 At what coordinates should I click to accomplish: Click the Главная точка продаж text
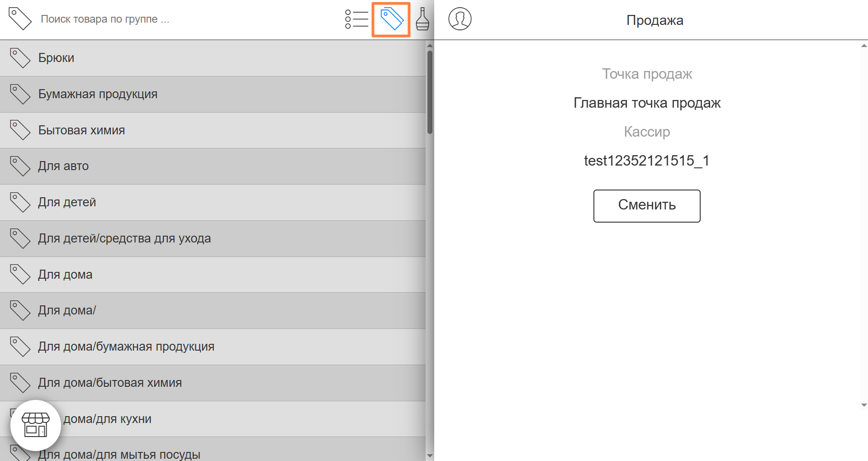point(647,103)
